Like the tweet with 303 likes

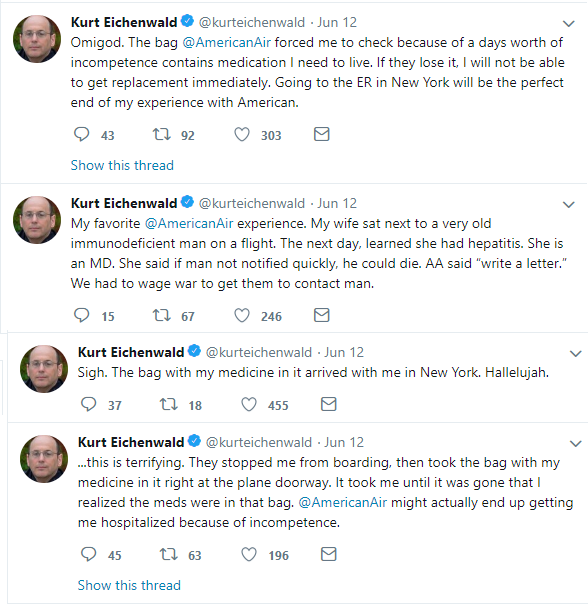click(242, 134)
